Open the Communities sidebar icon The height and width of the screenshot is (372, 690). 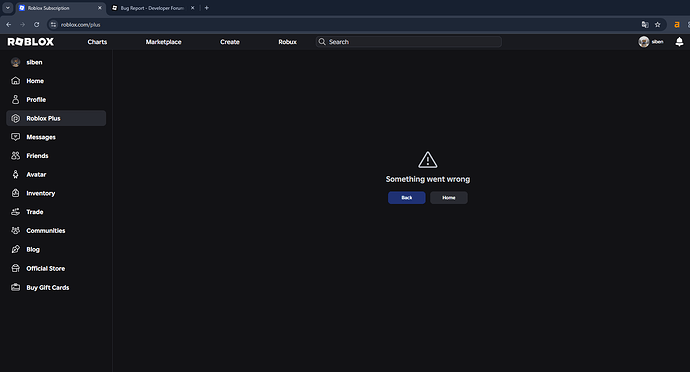tap(15, 230)
